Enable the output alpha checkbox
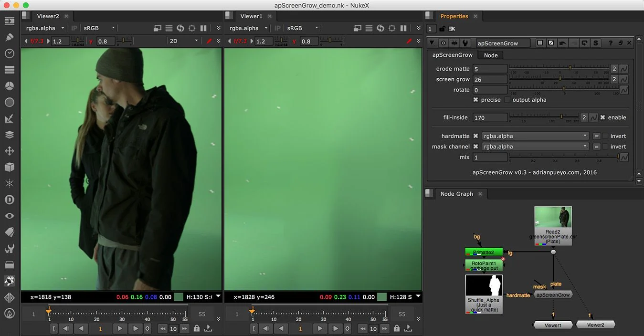Image resolution: width=644 pixels, height=336 pixels. 507,100
